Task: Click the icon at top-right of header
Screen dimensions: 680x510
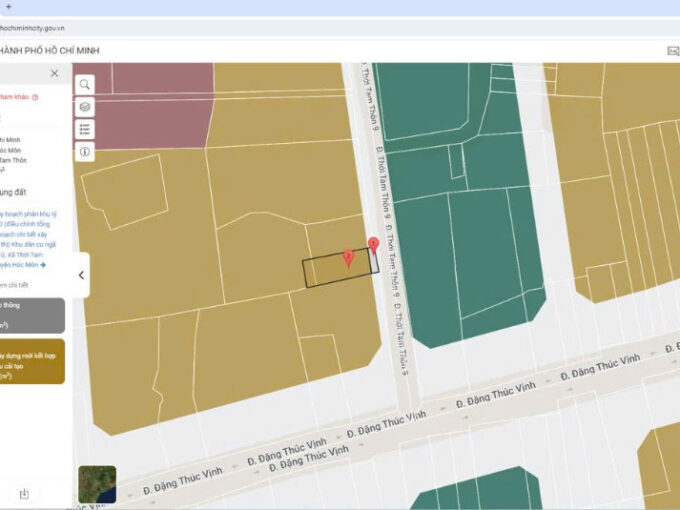Action: point(672,51)
